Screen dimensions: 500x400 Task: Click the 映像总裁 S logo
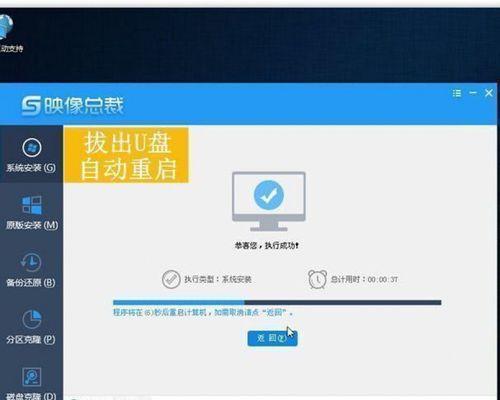pos(31,106)
